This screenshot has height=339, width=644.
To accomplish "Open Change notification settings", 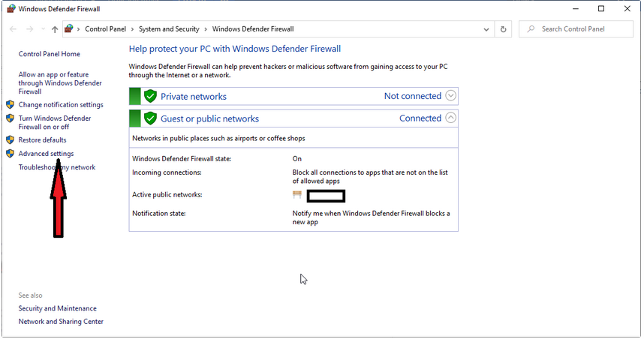I will click(x=61, y=105).
